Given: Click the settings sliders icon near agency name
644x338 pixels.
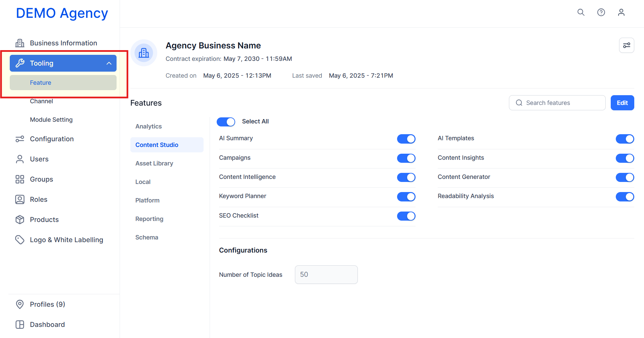Looking at the screenshot, I should coord(627,45).
